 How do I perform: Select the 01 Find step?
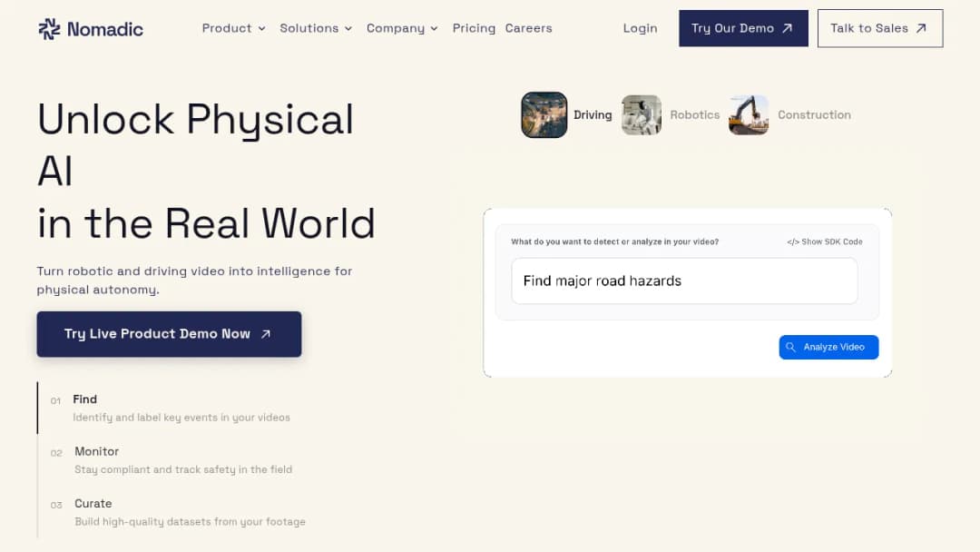[170, 408]
